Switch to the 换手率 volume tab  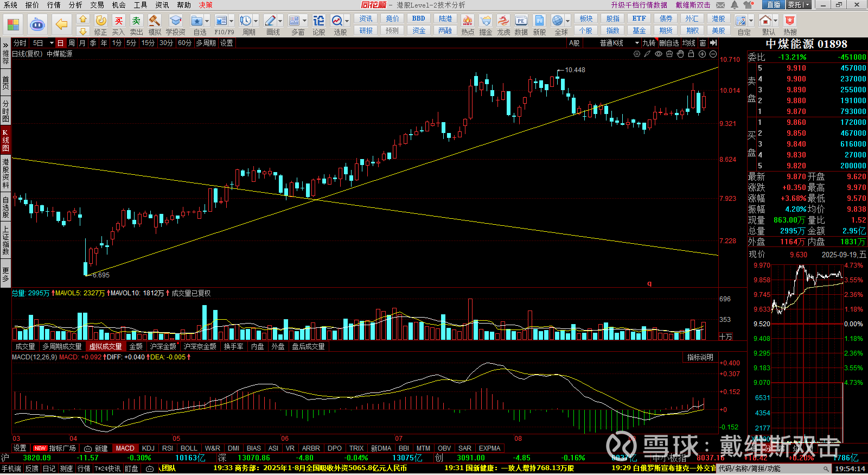pyautogui.click(x=233, y=346)
